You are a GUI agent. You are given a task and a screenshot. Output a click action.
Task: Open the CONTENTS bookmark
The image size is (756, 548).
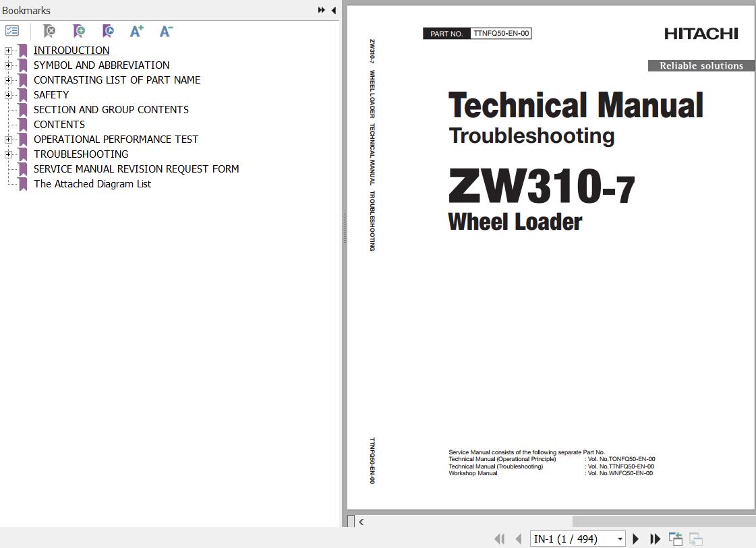coord(59,124)
